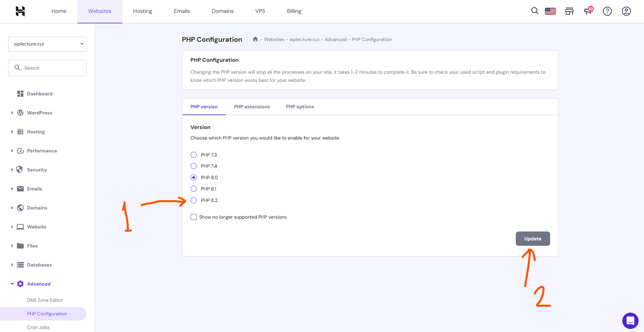Click the Hostinger logo icon

[20, 11]
